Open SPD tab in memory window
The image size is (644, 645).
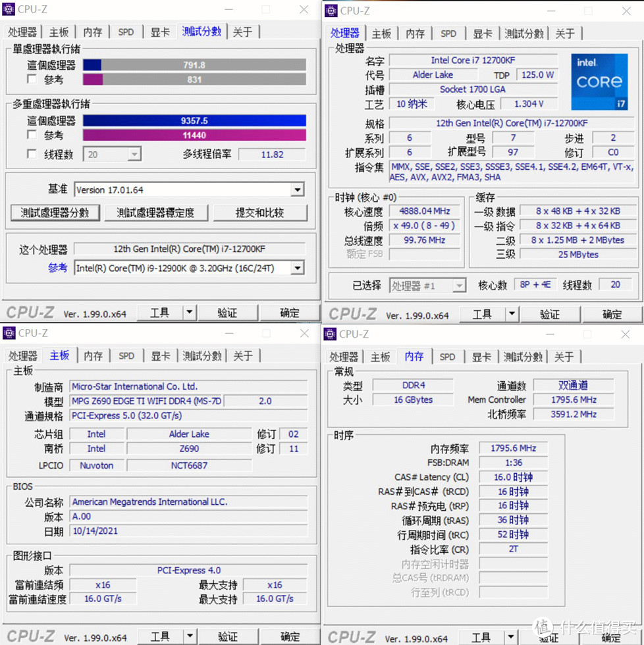tap(447, 357)
